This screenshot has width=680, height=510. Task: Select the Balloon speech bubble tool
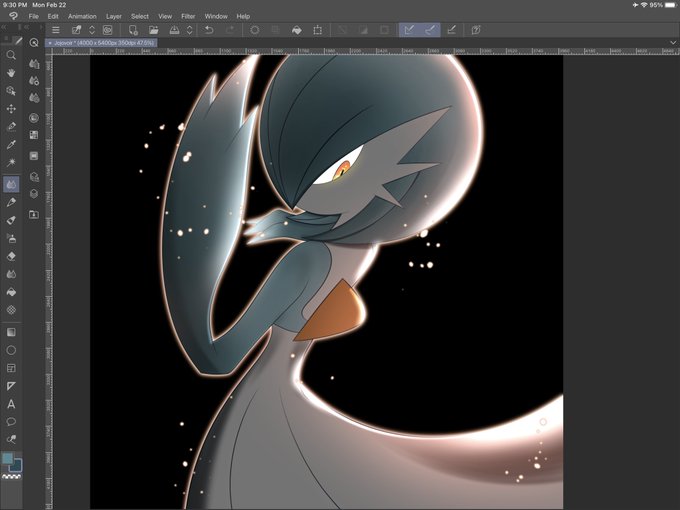pyautogui.click(x=11, y=422)
